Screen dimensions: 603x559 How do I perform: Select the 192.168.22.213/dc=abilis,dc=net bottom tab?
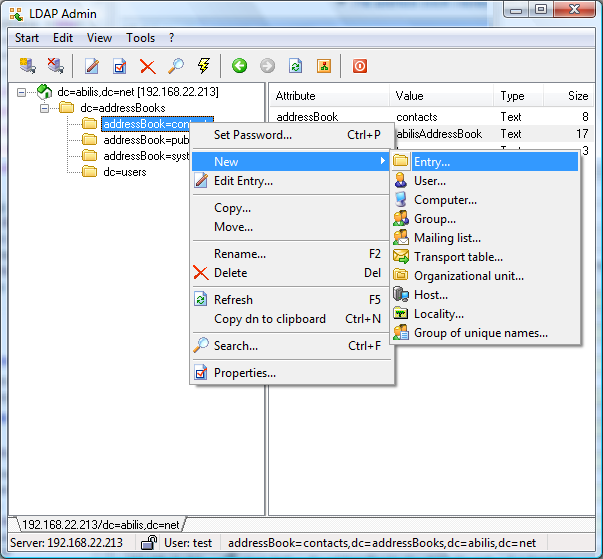pos(99,524)
